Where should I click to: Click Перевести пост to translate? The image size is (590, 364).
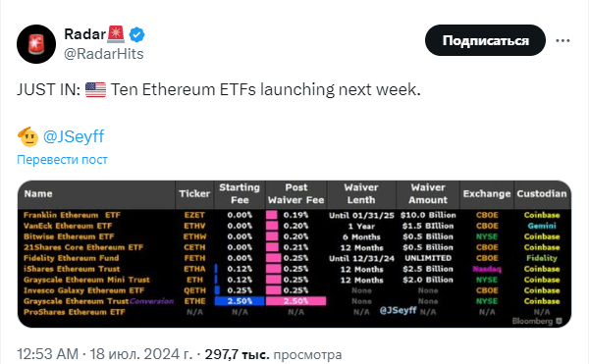point(62,160)
